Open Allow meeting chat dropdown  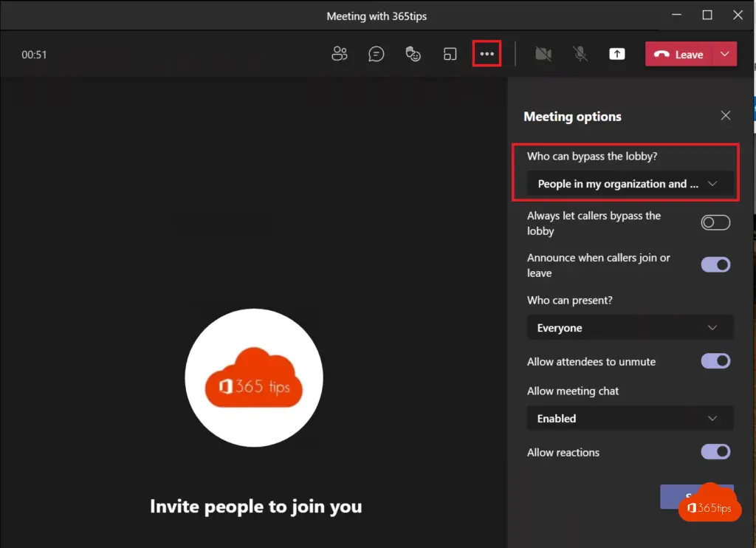pyautogui.click(x=630, y=418)
